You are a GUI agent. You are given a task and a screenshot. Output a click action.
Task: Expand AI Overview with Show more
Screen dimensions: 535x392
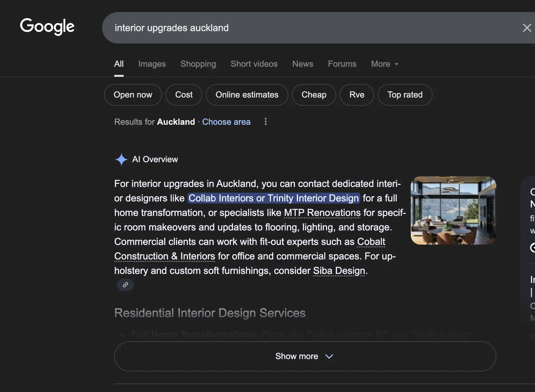click(x=305, y=356)
